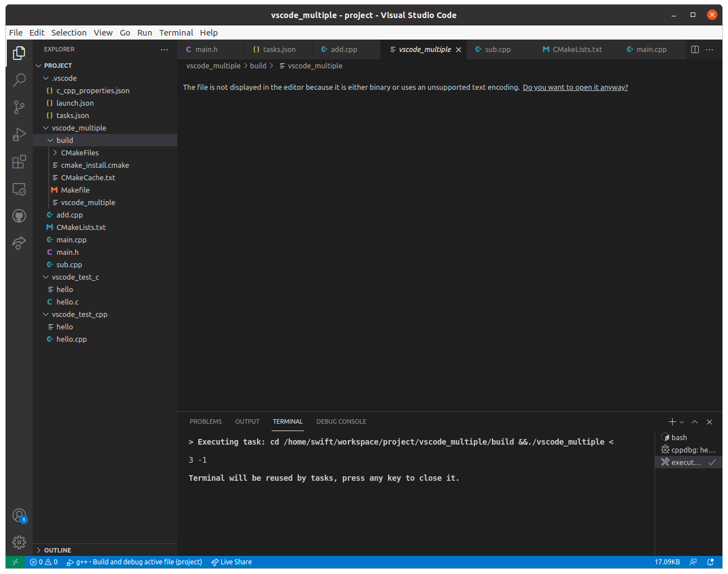Image resolution: width=728 pixels, height=574 pixels.
Task: Open launch.json in explorer
Action: (105, 103)
